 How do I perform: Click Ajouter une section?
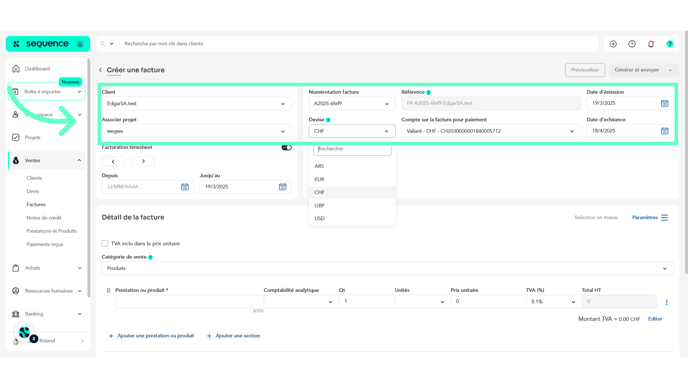(x=233, y=336)
